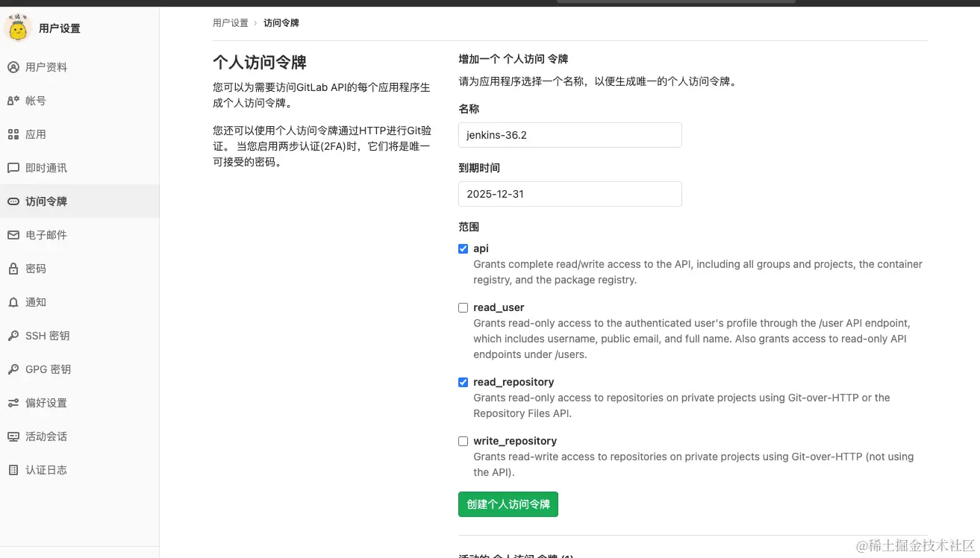Image resolution: width=980 pixels, height=558 pixels.
Task: Click the read_user scope label
Action: (499, 307)
